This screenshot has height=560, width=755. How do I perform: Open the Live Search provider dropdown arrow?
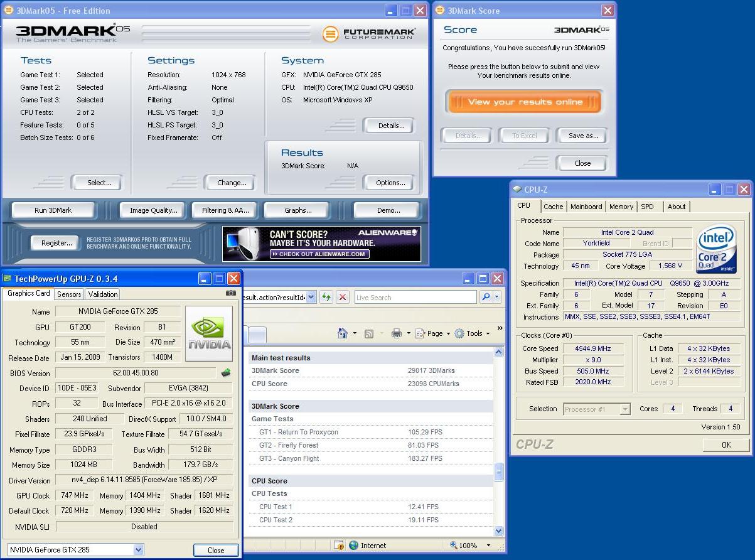click(x=497, y=298)
